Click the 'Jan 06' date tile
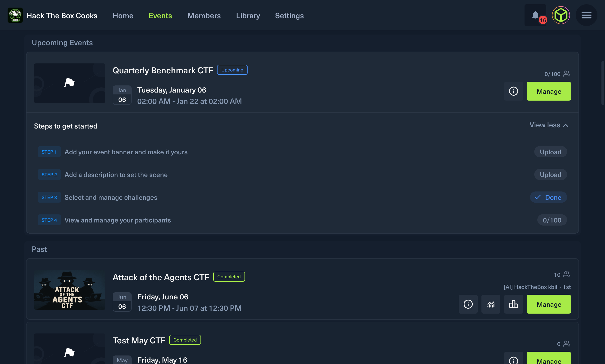The width and height of the screenshot is (605, 364). click(122, 95)
